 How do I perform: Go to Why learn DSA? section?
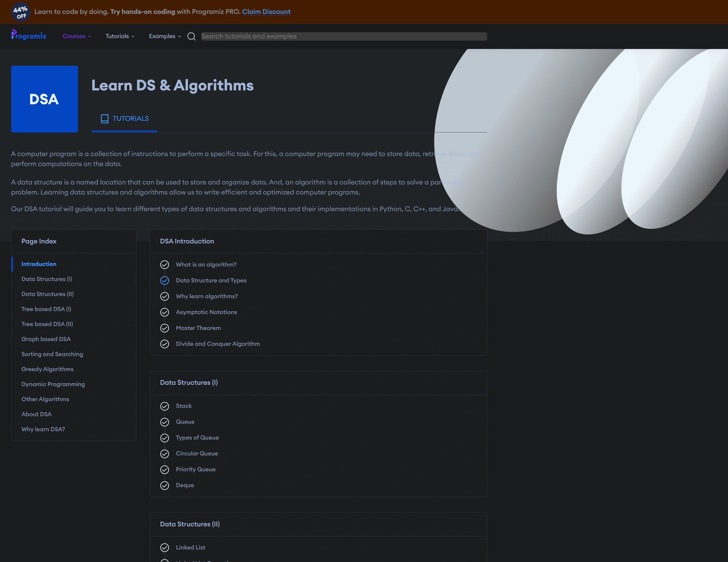(43, 429)
